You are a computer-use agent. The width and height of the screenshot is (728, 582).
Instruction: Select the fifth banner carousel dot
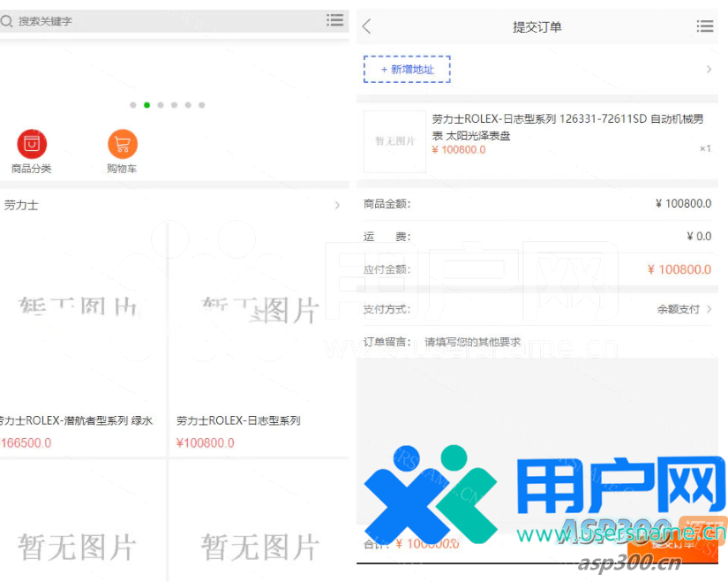(x=188, y=105)
